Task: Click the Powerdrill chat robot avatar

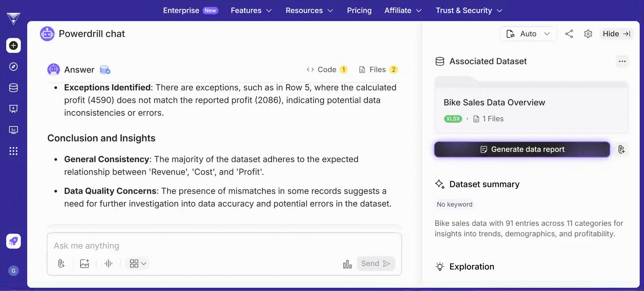Action: (47, 34)
